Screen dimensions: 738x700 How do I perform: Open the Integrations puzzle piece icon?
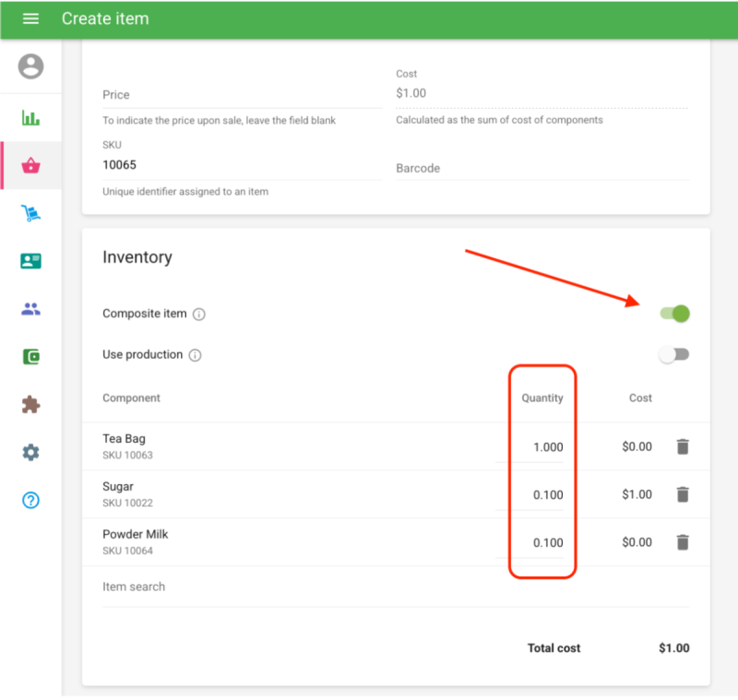point(31,405)
